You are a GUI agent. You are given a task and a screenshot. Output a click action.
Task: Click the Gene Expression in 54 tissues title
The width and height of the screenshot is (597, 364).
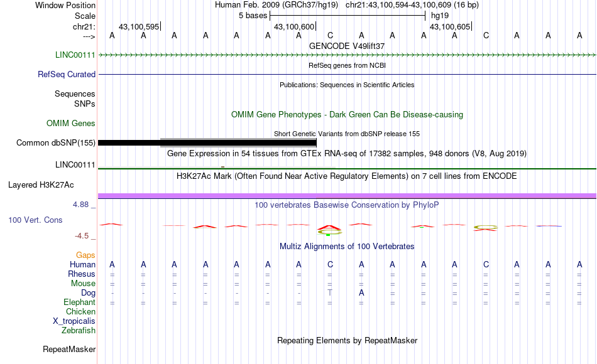click(347, 154)
